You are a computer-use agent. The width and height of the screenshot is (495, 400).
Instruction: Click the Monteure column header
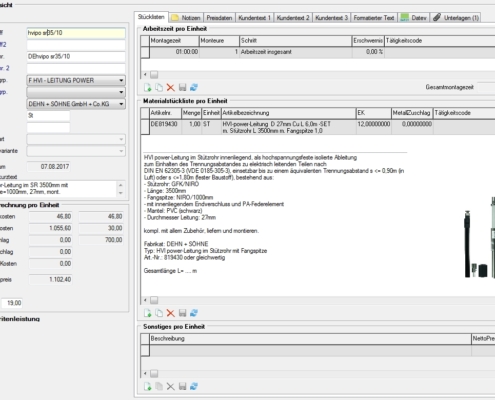point(220,41)
